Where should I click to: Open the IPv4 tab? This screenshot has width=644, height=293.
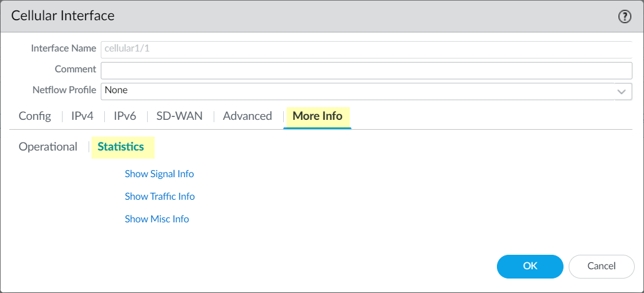[82, 116]
